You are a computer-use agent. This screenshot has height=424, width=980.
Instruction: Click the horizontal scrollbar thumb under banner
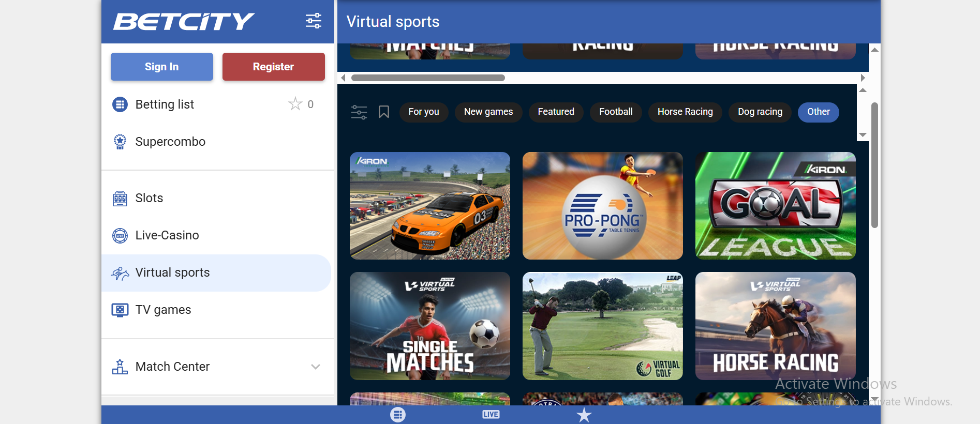tap(428, 78)
